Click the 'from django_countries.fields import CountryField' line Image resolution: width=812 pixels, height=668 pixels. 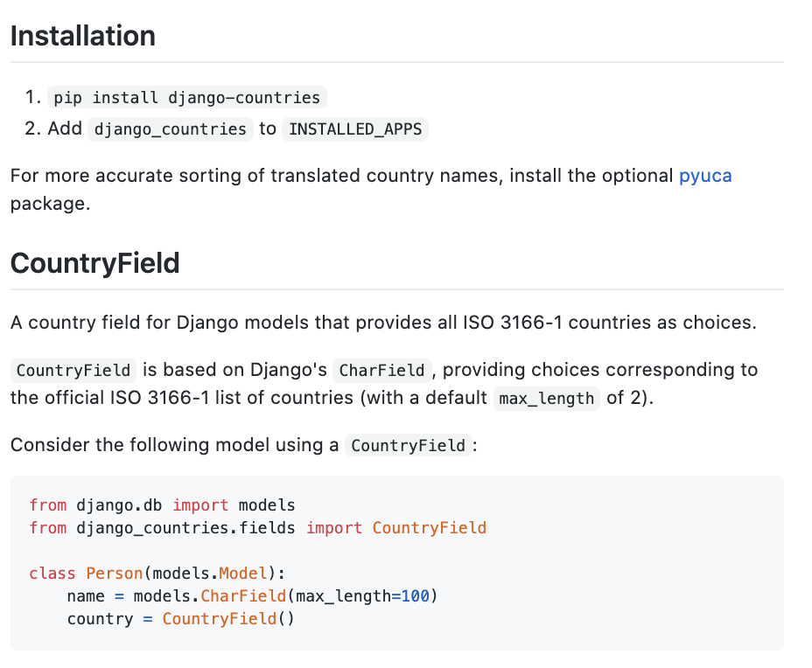[x=258, y=528]
